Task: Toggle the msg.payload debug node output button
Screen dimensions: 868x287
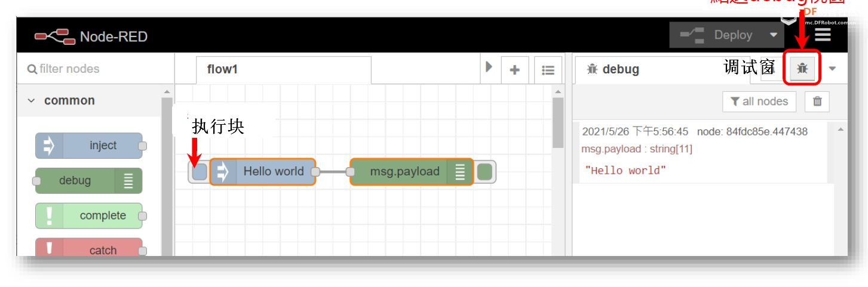Action: point(484,172)
